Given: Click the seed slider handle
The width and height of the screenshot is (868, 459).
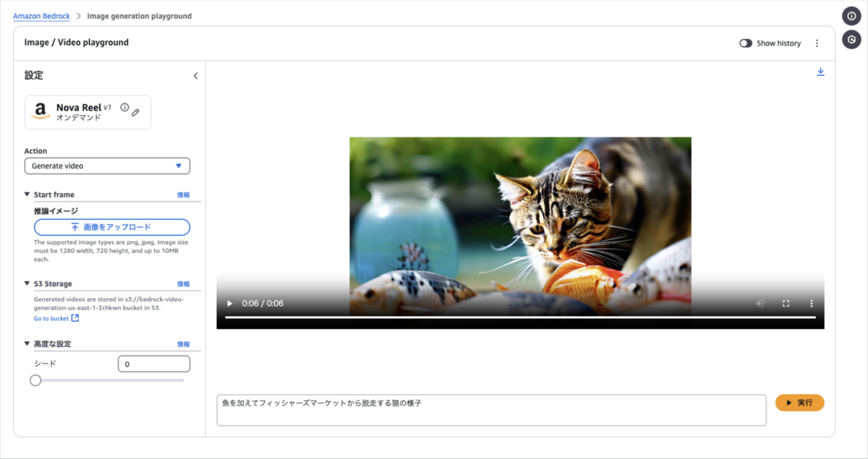Looking at the screenshot, I should pos(35,380).
